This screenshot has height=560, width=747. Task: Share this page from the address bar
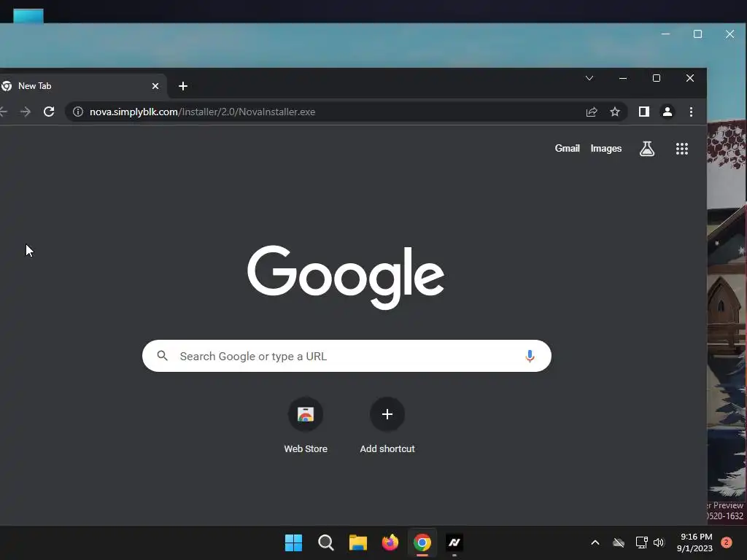(592, 112)
